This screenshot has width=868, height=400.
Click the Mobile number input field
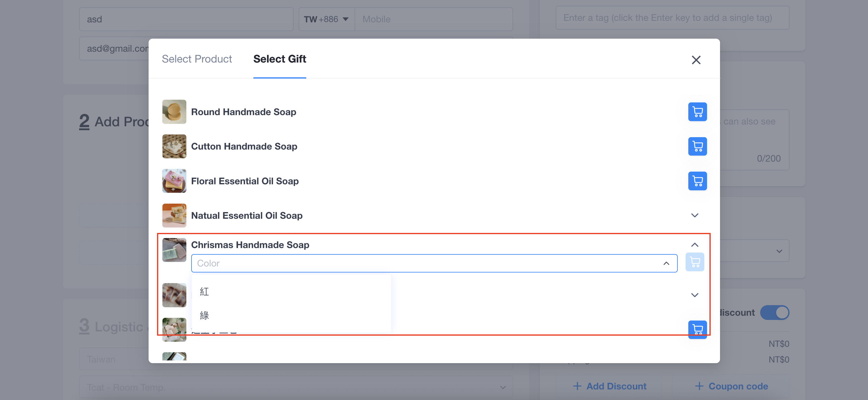tap(434, 19)
